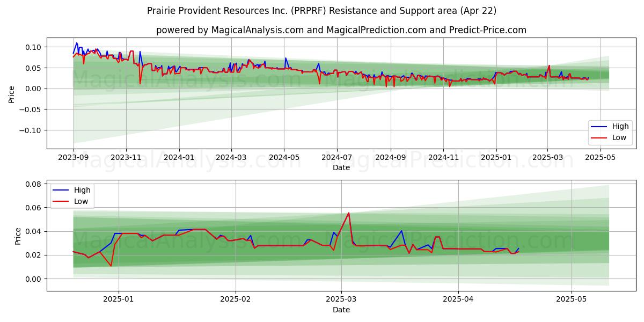
Task: Click the bottom chart's 'Date' axis label
Action: coord(341,310)
